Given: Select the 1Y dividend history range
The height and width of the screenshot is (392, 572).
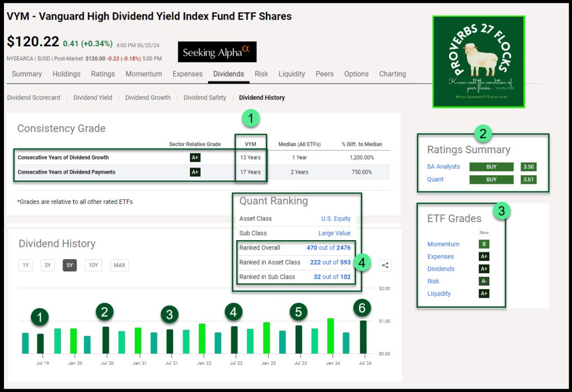Looking at the screenshot, I should pos(26,265).
